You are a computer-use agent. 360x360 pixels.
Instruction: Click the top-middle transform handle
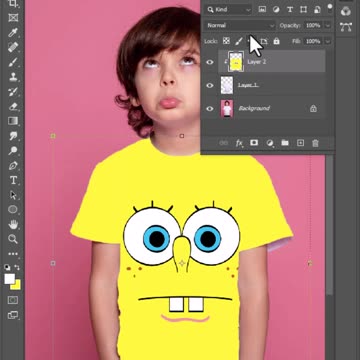[x=182, y=136]
